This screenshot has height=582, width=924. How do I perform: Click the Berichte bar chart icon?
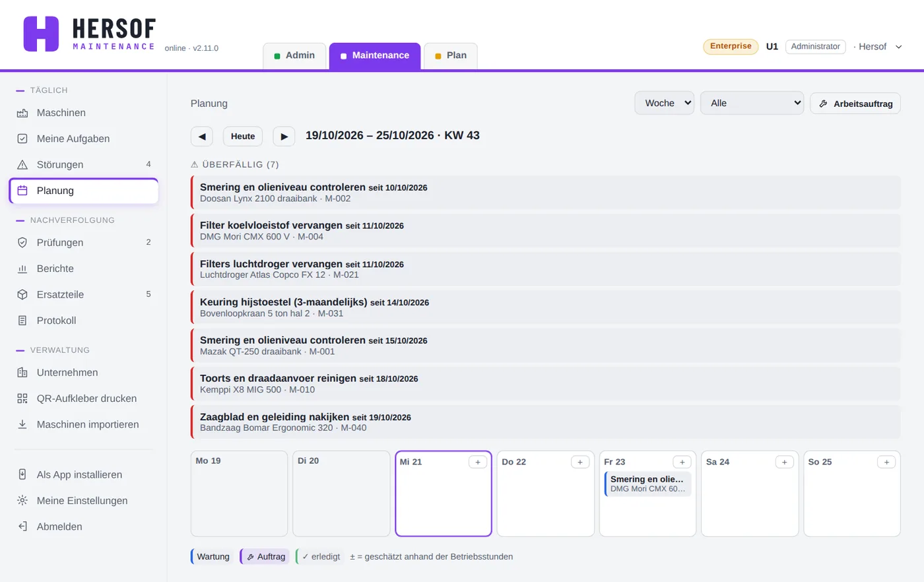(x=22, y=269)
